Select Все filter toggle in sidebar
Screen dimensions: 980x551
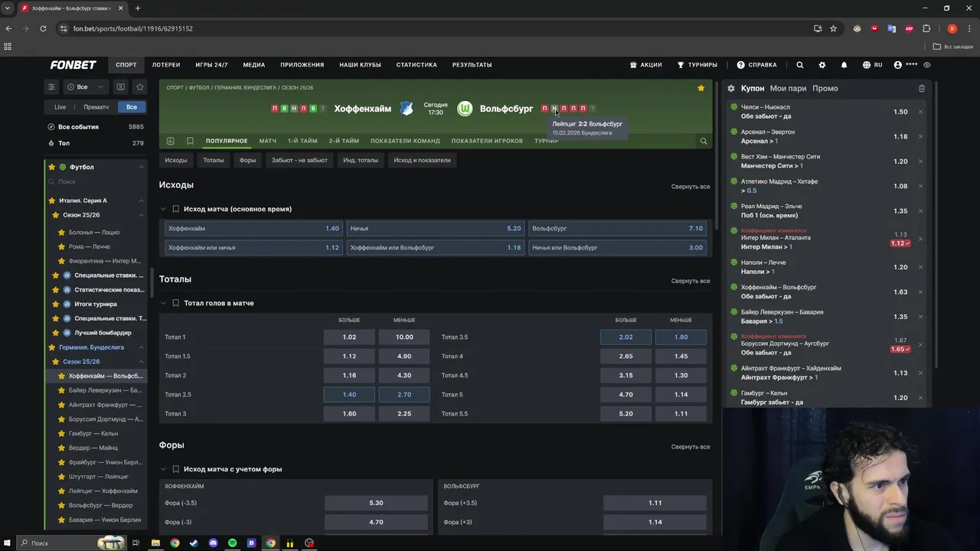132,107
